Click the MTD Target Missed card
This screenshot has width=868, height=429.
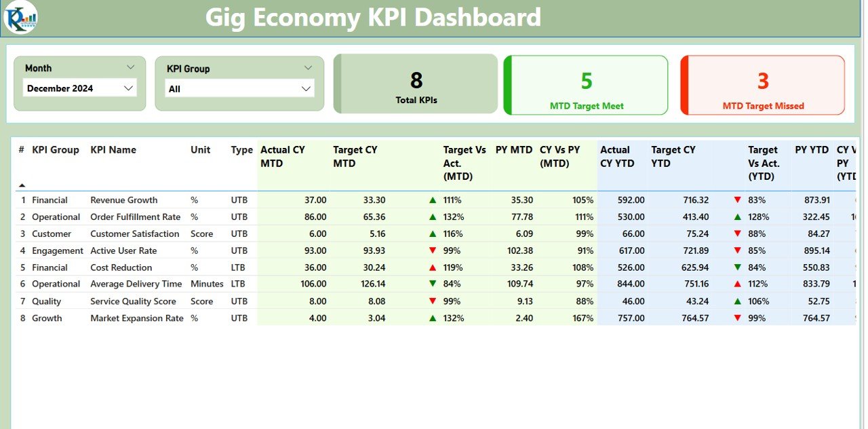(763, 86)
